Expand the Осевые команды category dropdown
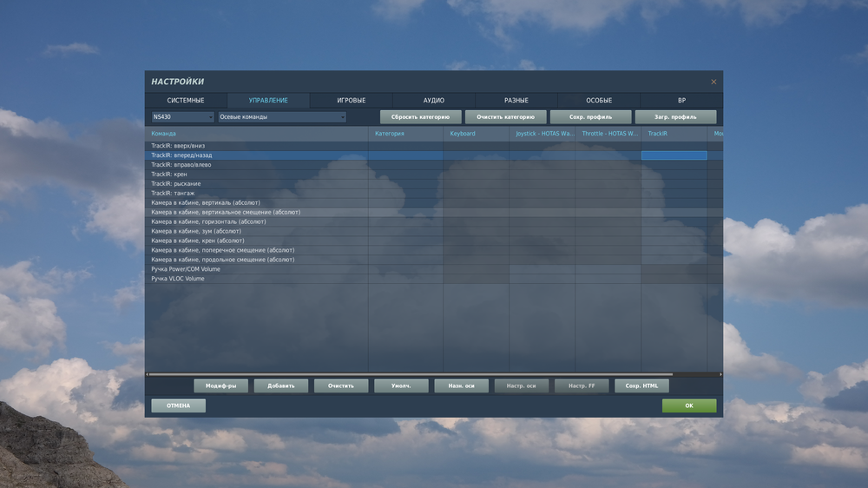This screenshot has height=488, width=868. point(282,117)
